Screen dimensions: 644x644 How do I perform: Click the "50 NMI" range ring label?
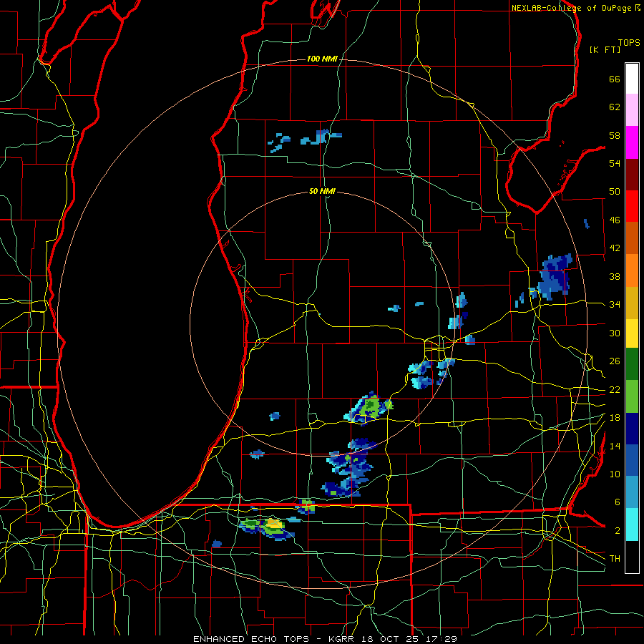tap(322, 191)
